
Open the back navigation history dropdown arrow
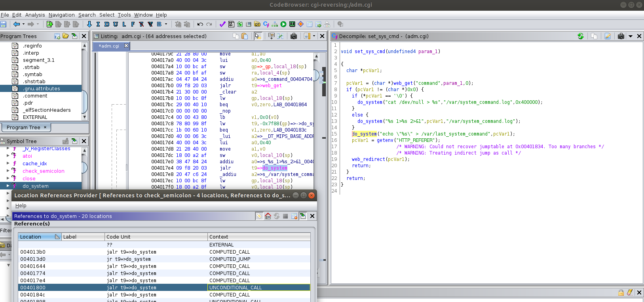tap(23, 24)
